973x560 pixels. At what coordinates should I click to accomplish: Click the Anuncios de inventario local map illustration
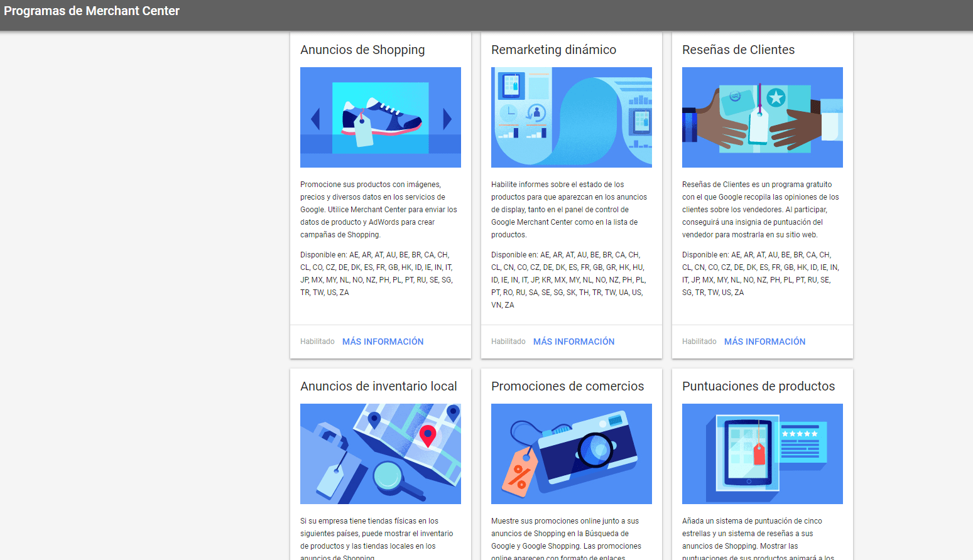click(x=381, y=454)
